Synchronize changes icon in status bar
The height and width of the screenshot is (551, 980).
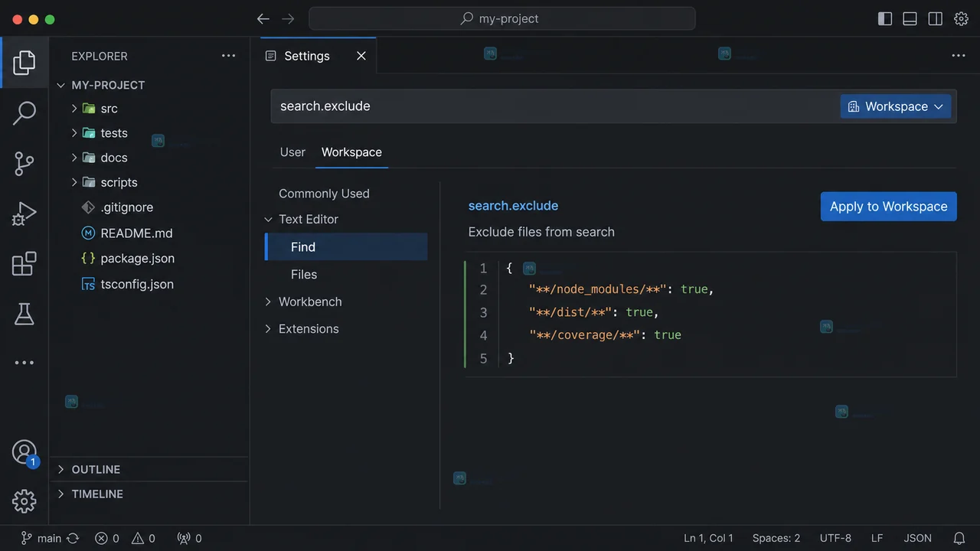[73, 538]
